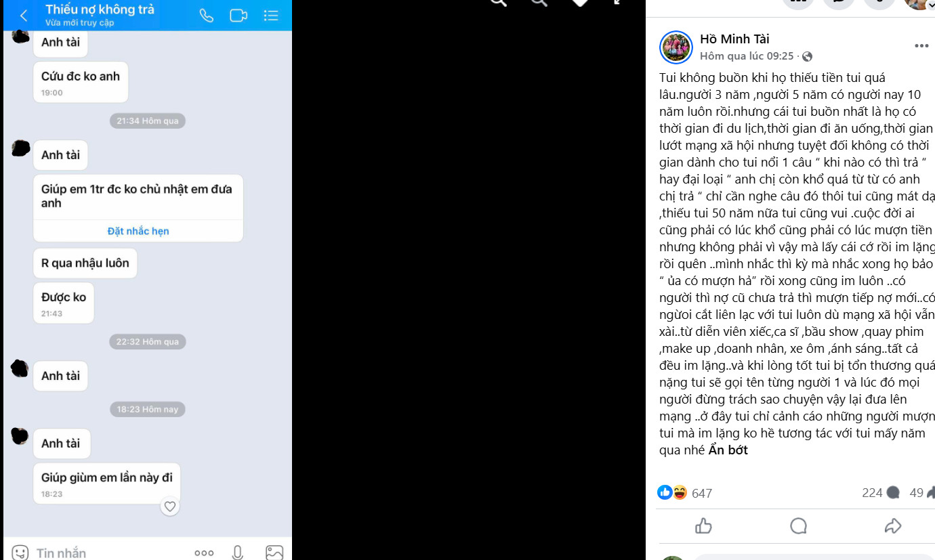Viewport: 935px width, 560px height.
Task: View the 647 reactions count
Action: pos(702,493)
